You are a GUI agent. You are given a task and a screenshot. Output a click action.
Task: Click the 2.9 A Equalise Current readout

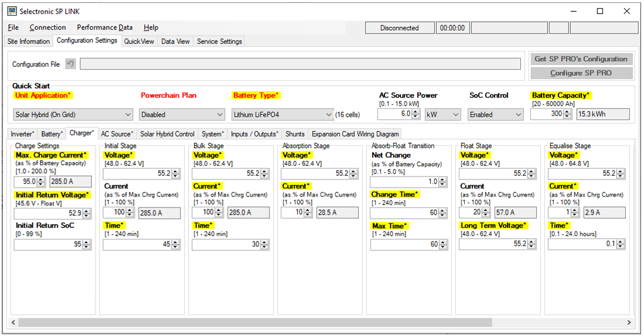605,212
